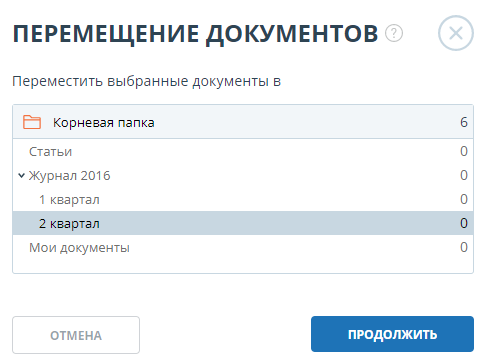Click the zero count beside Статьи
490x362 pixels.
tap(464, 151)
